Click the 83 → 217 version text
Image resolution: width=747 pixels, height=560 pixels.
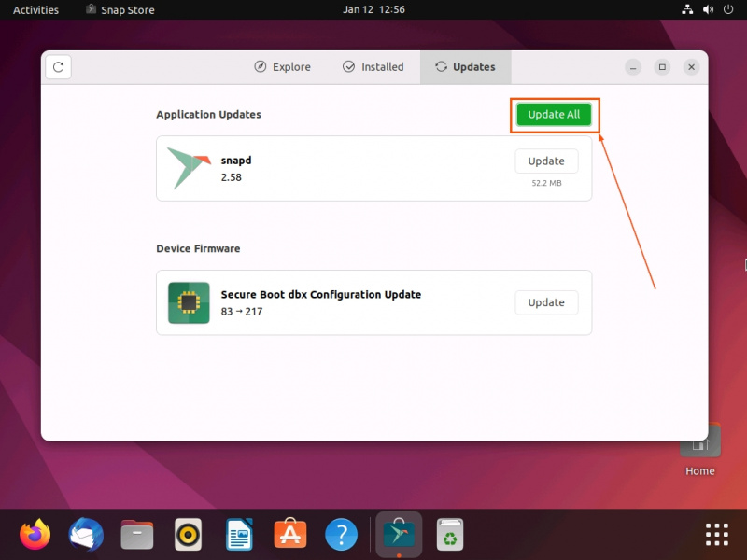pos(242,312)
